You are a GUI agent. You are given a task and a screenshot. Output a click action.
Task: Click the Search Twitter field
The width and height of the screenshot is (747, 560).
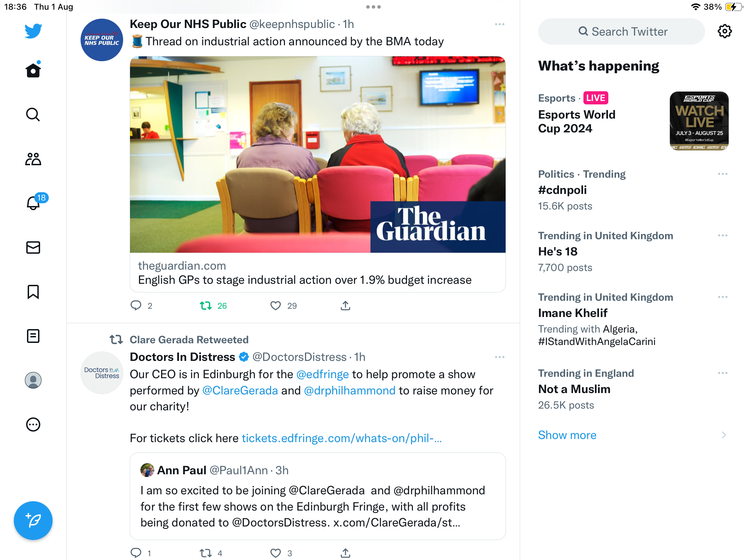click(x=621, y=31)
